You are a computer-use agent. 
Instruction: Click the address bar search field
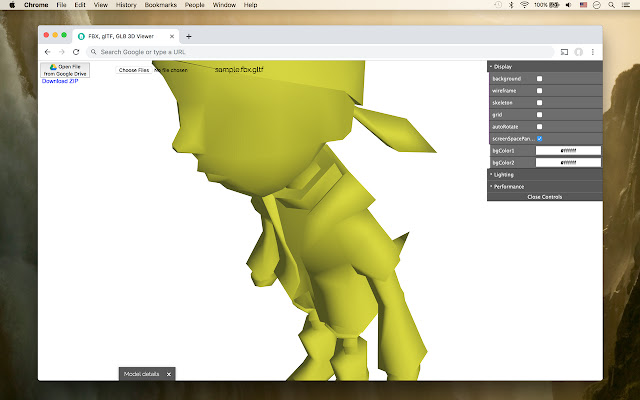coord(320,52)
